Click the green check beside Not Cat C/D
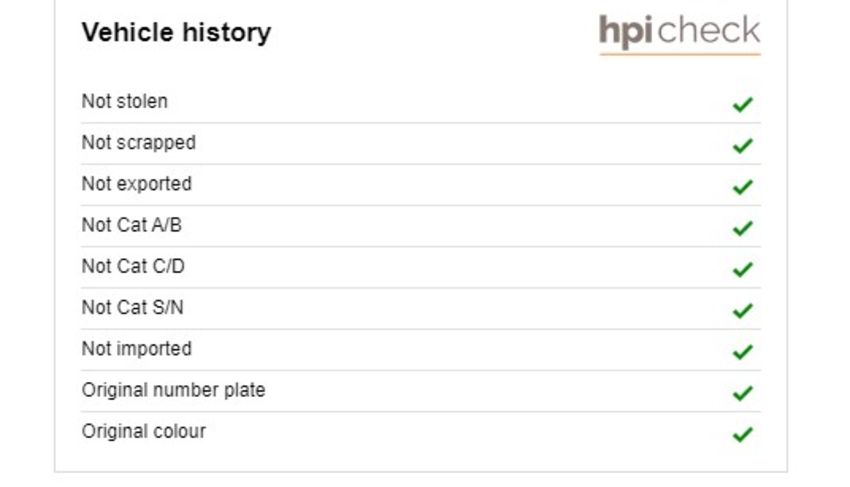 [743, 269]
